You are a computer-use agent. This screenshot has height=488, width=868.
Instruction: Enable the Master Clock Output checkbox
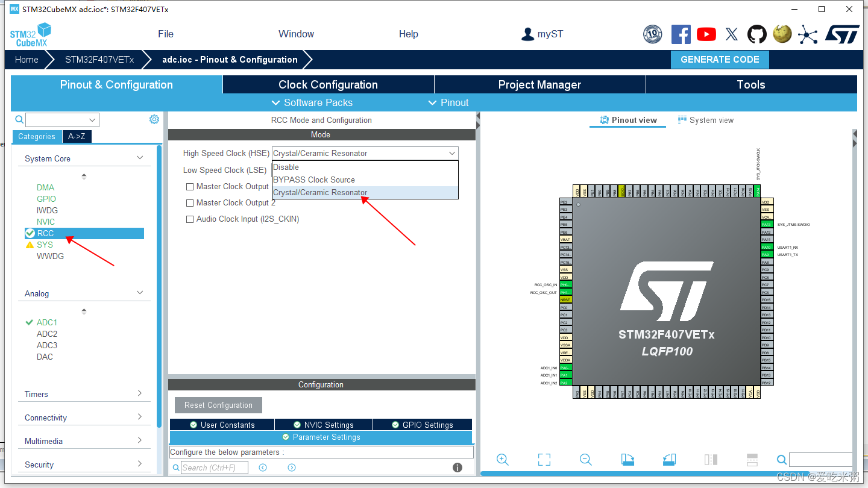(190, 186)
